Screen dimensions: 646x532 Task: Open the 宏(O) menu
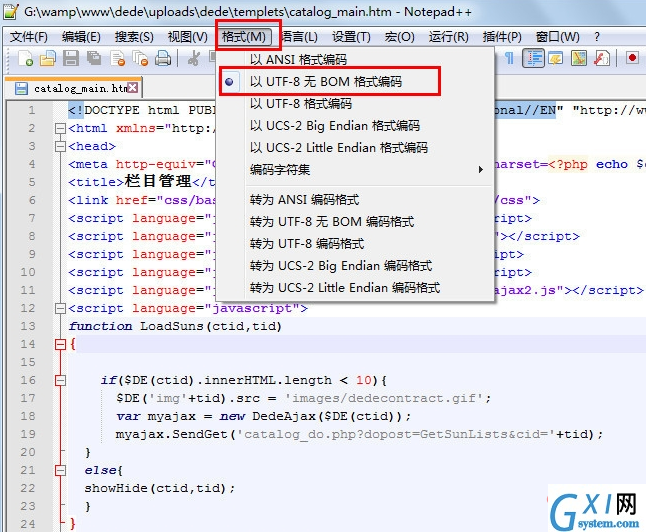(399, 37)
